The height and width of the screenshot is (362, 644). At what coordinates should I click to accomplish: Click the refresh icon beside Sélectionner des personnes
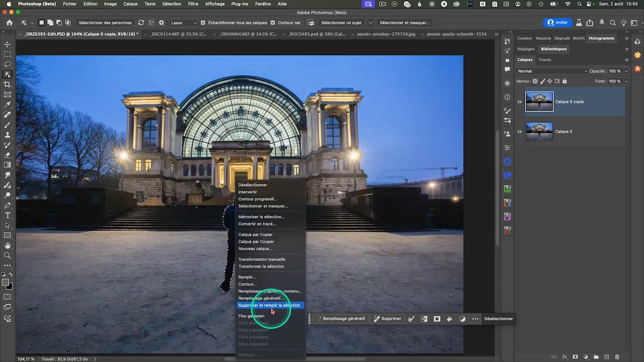pos(141,23)
